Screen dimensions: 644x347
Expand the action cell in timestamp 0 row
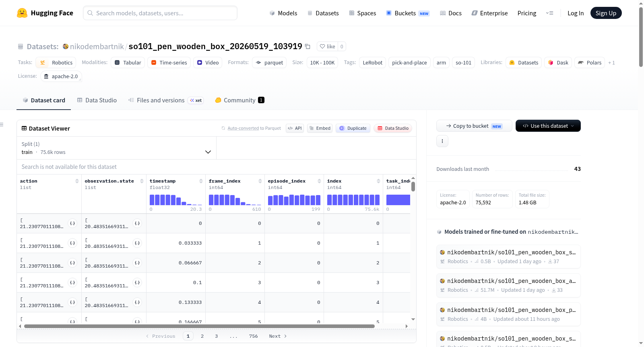coord(72,223)
